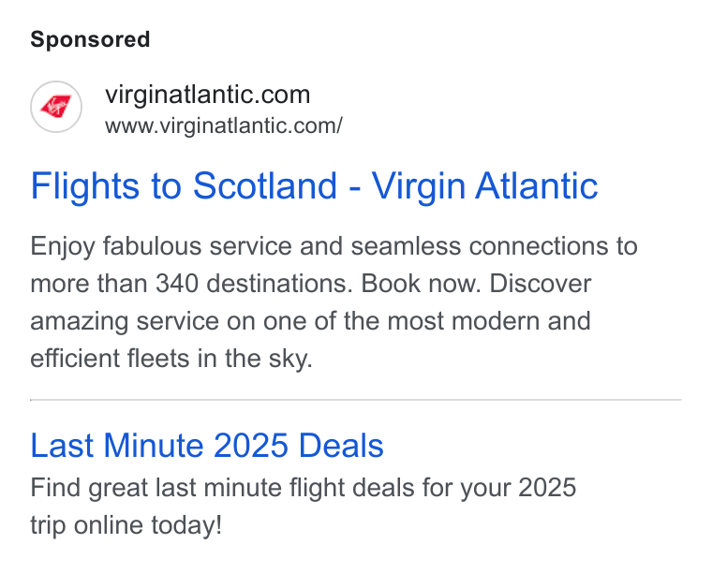The width and height of the screenshot is (712, 588).
Task: Click 'Enjoy fabulous service' description text
Action: pyautogui.click(x=161, y=246)
